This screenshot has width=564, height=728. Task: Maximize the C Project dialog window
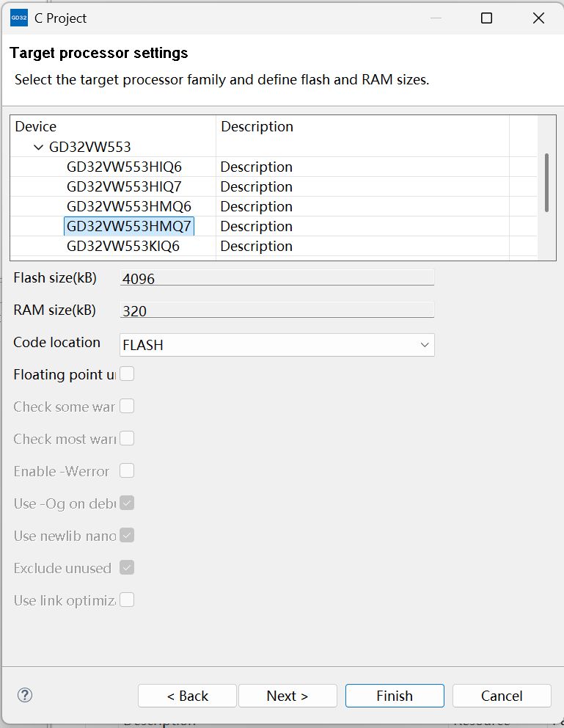tap(486, 18)
